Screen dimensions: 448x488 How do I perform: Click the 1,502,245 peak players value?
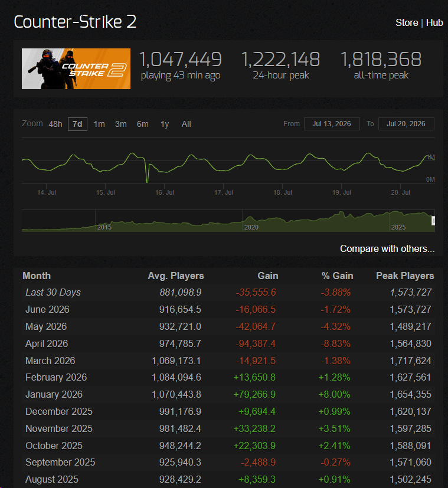411,479
